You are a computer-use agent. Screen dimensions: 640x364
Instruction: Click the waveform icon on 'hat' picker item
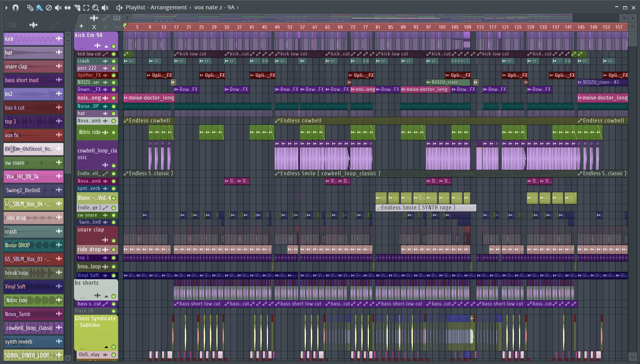[x=59, y=52]
